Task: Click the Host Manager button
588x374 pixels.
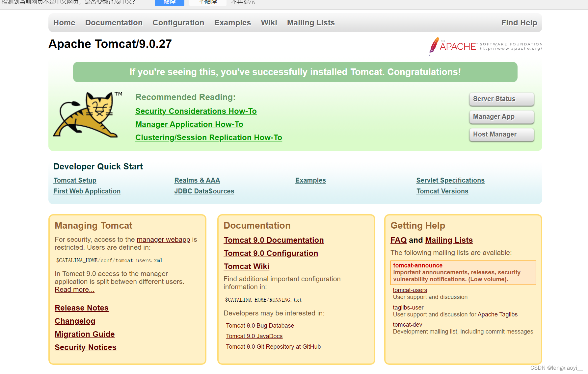Action: click(501, 135)
